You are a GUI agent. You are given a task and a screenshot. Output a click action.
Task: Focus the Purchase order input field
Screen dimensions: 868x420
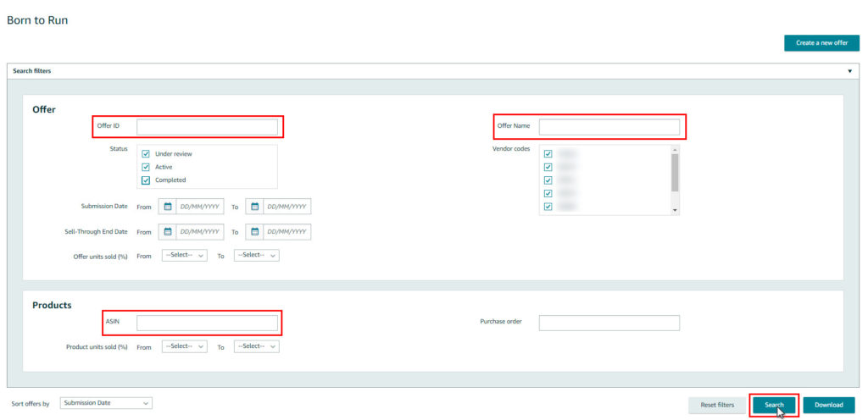(x=609, y=323)
